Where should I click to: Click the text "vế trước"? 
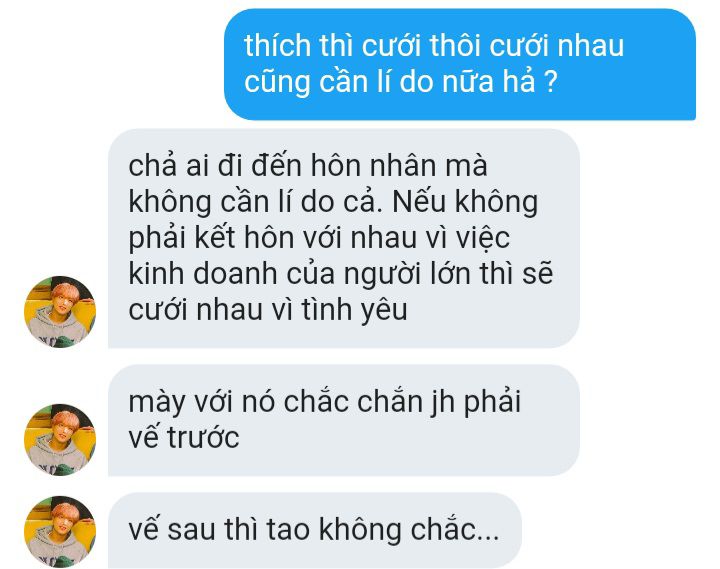coord(184,437)
